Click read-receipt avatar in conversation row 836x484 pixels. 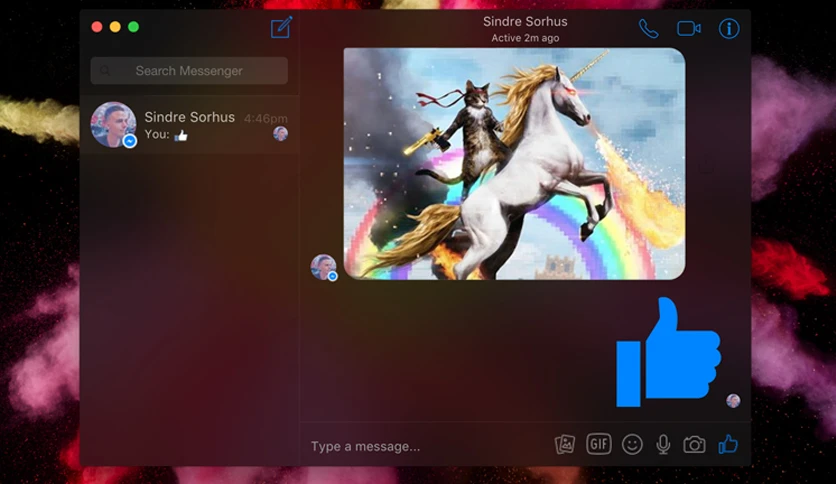280,134
